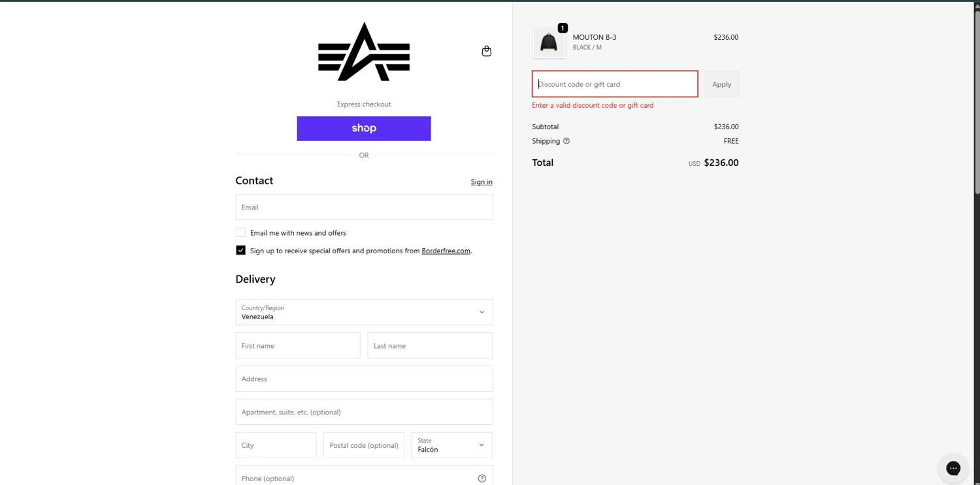980x485 pixels.
Task: Click the phone field help icon
Action: click(482, 478)
